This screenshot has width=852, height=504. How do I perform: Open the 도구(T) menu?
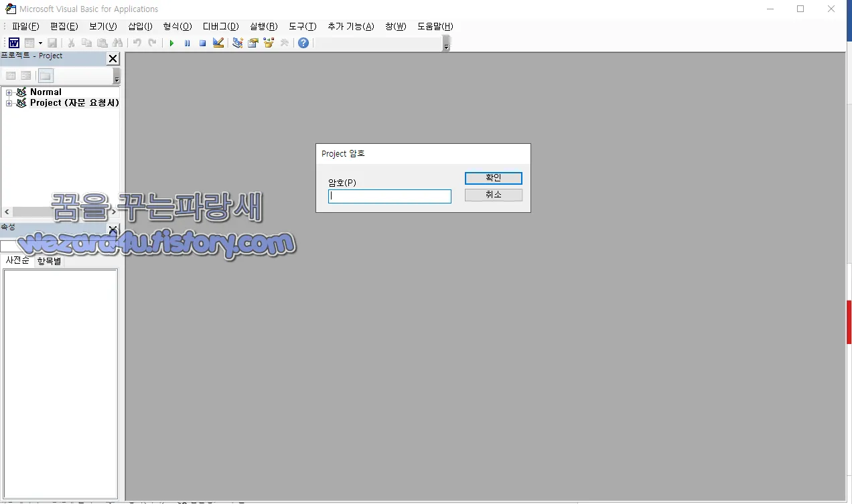[x=303, y=26]
